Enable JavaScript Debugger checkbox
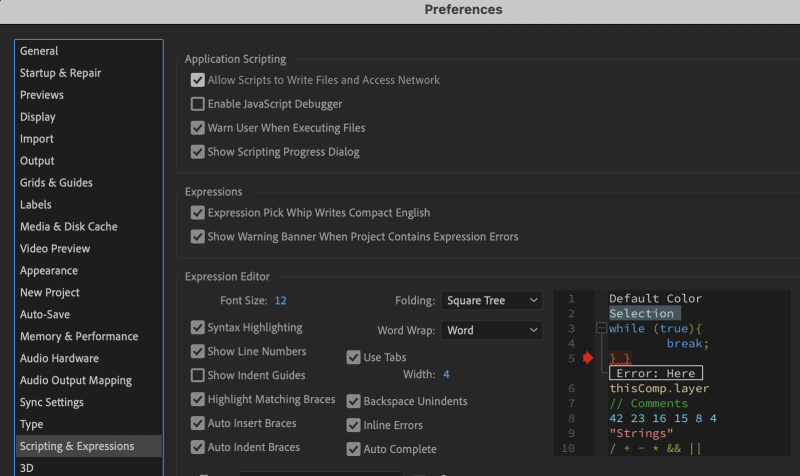800x476 pixels. [x=198, y=104]
